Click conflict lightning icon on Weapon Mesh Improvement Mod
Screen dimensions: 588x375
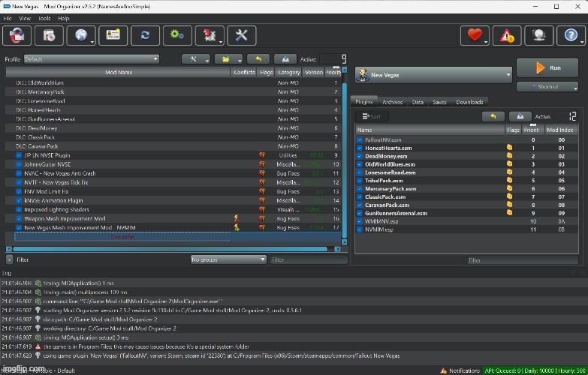(x=237, y=218)
